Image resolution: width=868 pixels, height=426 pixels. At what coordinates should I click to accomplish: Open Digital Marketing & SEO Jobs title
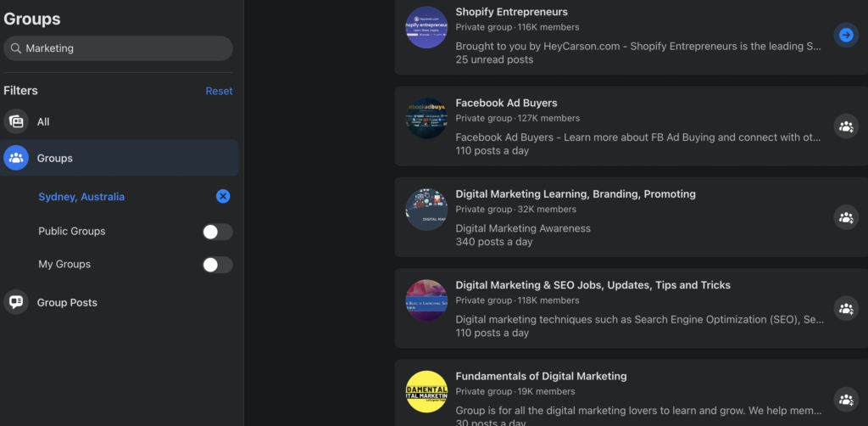click(x=593, y=285)
